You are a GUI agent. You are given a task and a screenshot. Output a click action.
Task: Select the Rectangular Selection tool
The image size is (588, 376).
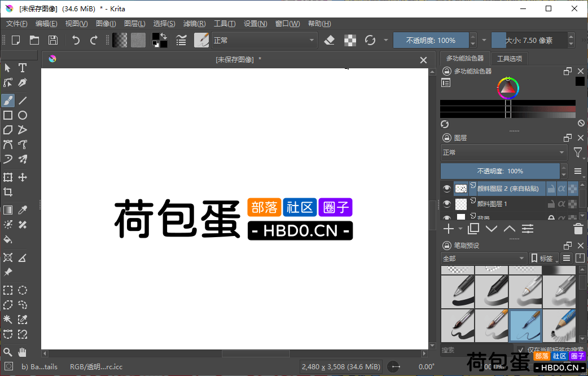pos(8,290)
